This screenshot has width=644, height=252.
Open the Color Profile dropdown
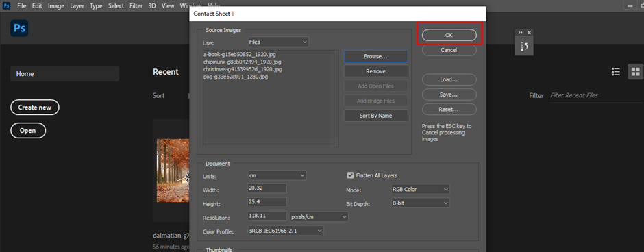click(286, 231)
